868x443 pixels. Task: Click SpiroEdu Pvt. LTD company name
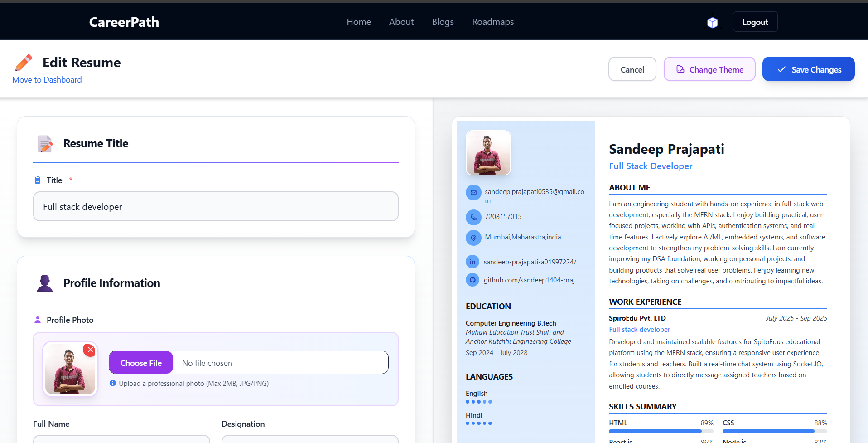pyautogui.click(x=637, y=318)
